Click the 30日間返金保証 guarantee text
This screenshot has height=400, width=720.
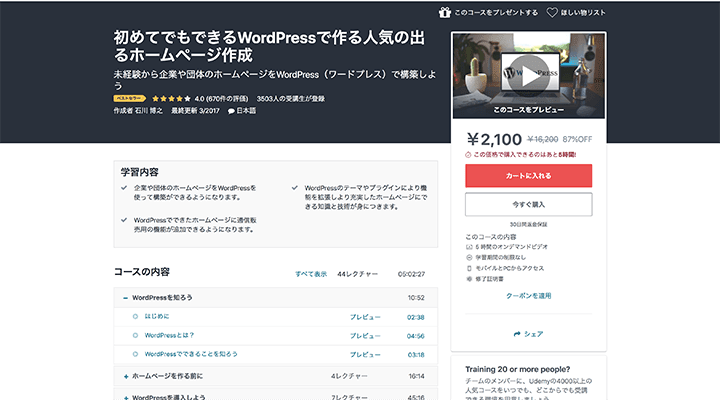pos(529,225)
